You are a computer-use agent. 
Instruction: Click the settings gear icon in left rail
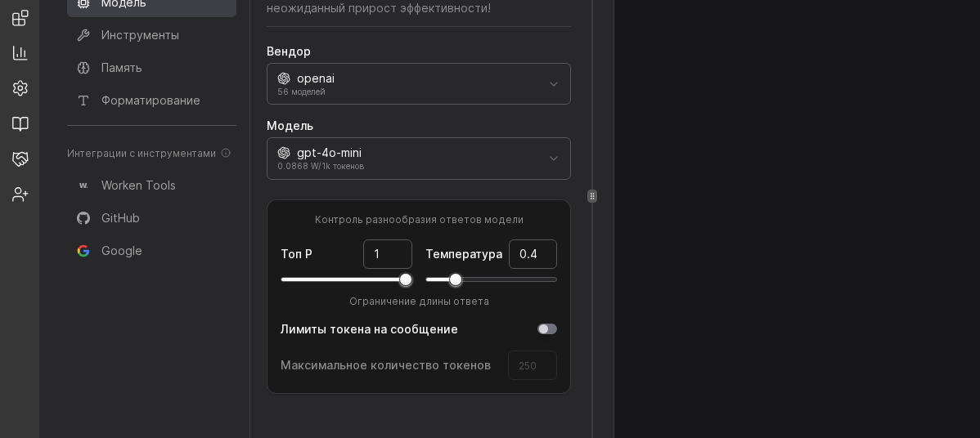[20, 88]
